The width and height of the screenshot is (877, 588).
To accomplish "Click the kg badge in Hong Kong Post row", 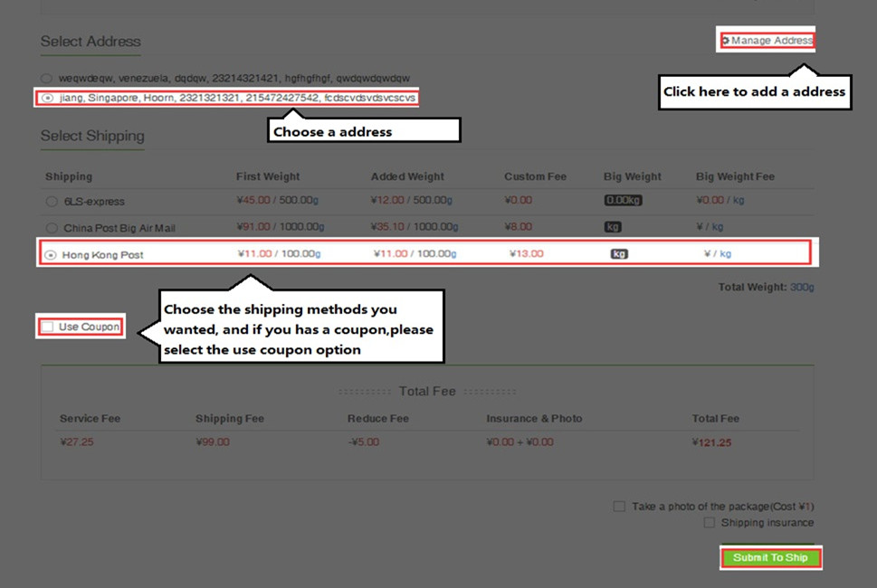I will pos(619,254).
